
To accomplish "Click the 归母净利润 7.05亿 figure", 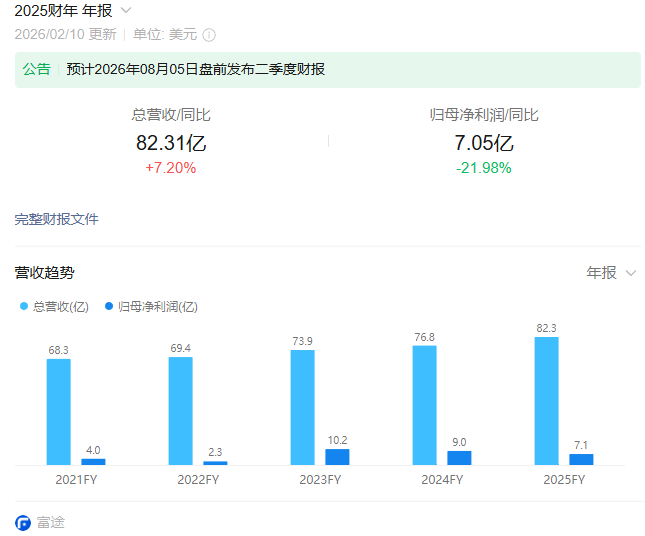I will (484, 143).
